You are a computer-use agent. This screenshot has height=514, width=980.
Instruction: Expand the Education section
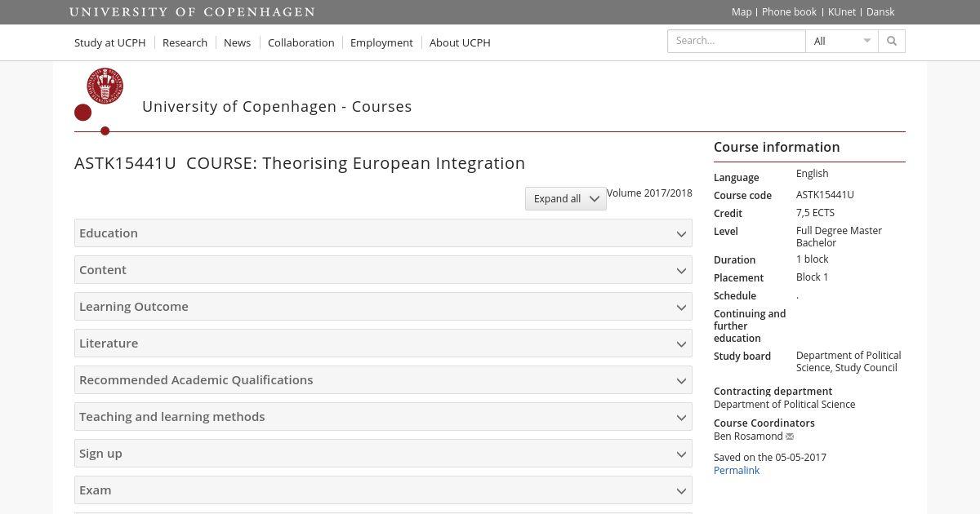[x=383, y=233]
